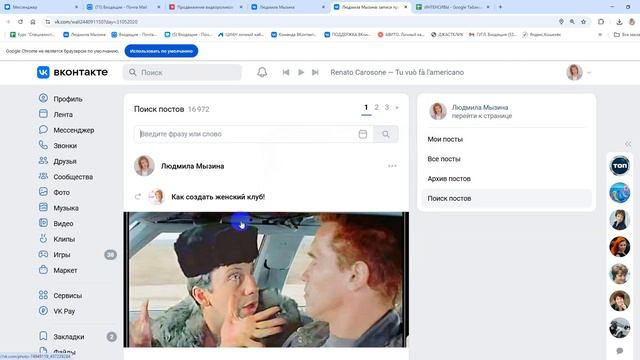640x360 pixels.
Task: Open Лента news feed
Action: point(63,114)
